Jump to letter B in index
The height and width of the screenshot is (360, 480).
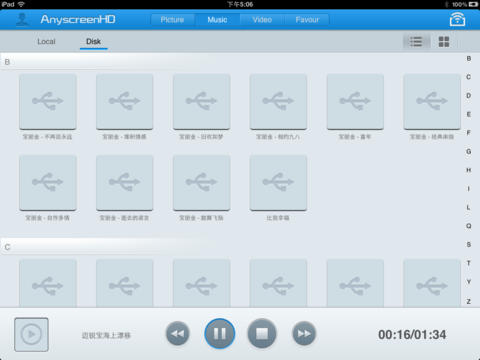point(469,59)
